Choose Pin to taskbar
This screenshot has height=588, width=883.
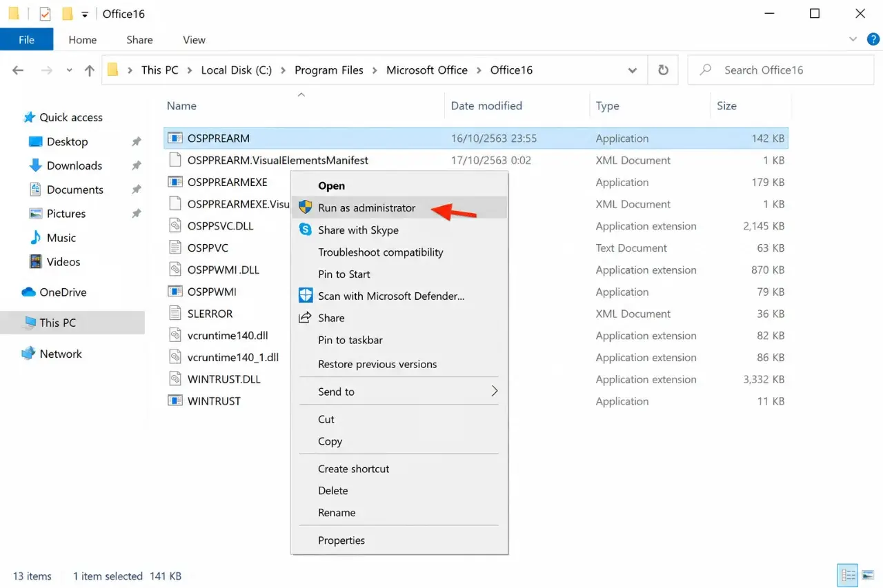399,340
